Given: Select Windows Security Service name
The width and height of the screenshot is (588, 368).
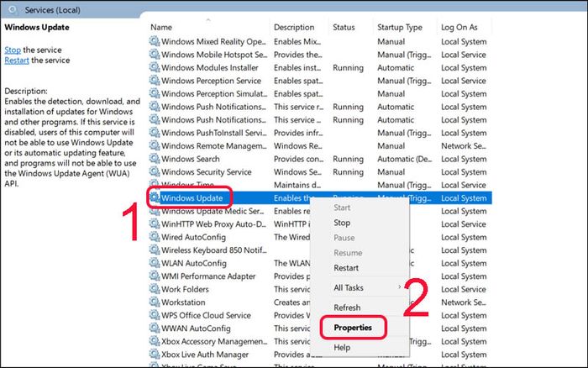Looking at the screenshot, I should [x=207, y=172].
